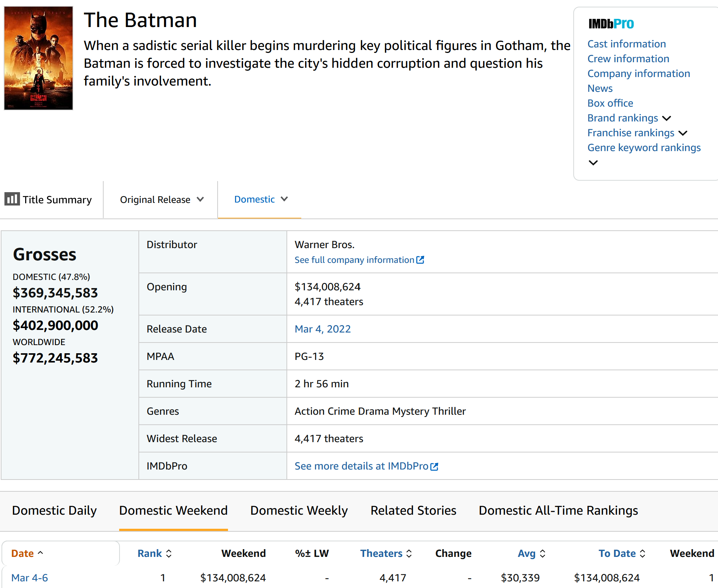Screen dimensions: 718x588
Task: Click the Widest Release 4,417 theaters value
Action: (x=329, y=439)
